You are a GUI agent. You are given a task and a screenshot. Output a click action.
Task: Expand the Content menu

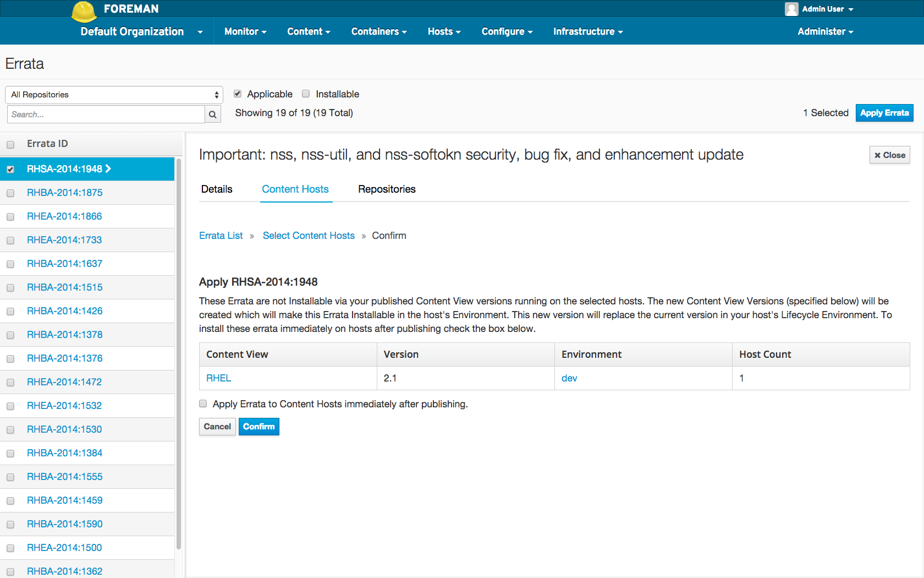coord(309,31)
